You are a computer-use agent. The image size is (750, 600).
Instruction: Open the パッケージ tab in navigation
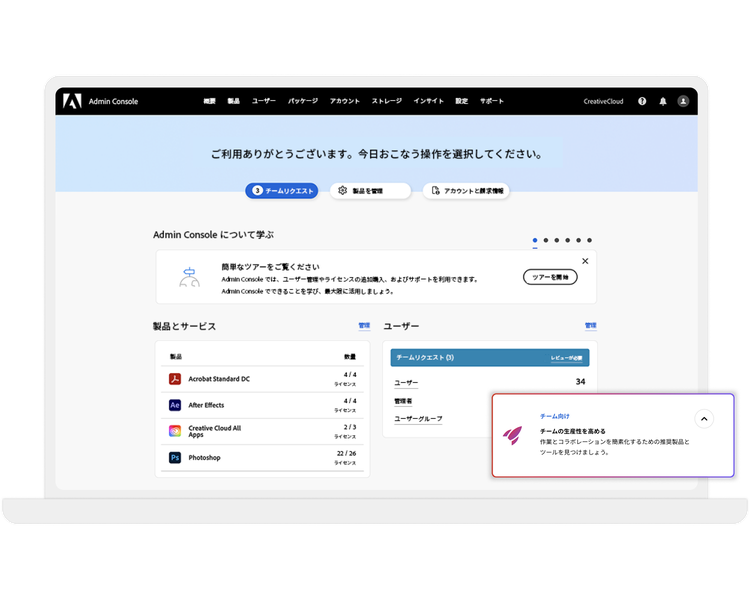pos(303,101)
